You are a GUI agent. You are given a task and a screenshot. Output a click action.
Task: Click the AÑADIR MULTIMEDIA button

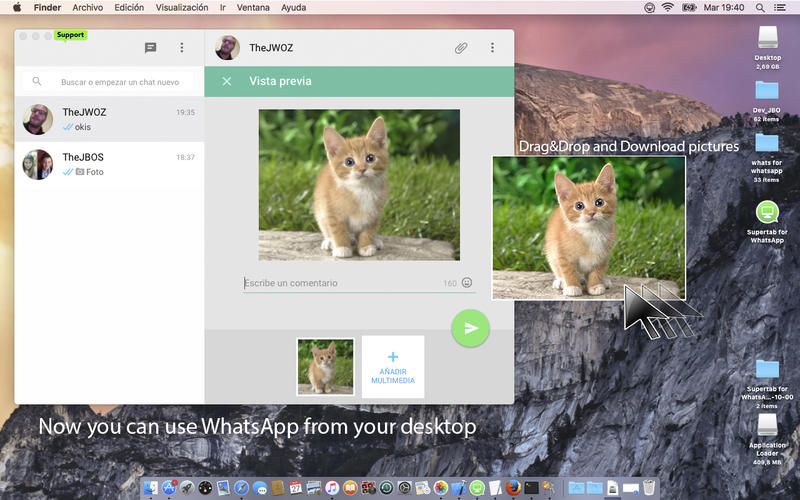click(x=392, y=367)
